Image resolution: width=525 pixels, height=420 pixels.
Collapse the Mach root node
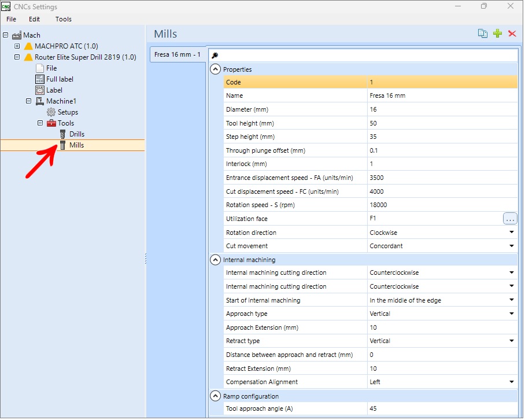click(x=6, y=35)
